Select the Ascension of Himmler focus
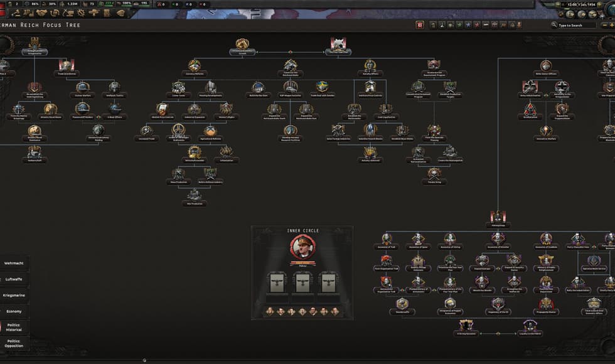 click(x=498, y=241)
